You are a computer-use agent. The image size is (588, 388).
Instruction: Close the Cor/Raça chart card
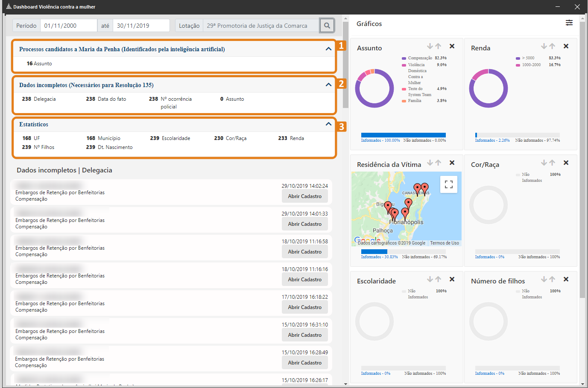pyautogui.click(x=566, y=163)
